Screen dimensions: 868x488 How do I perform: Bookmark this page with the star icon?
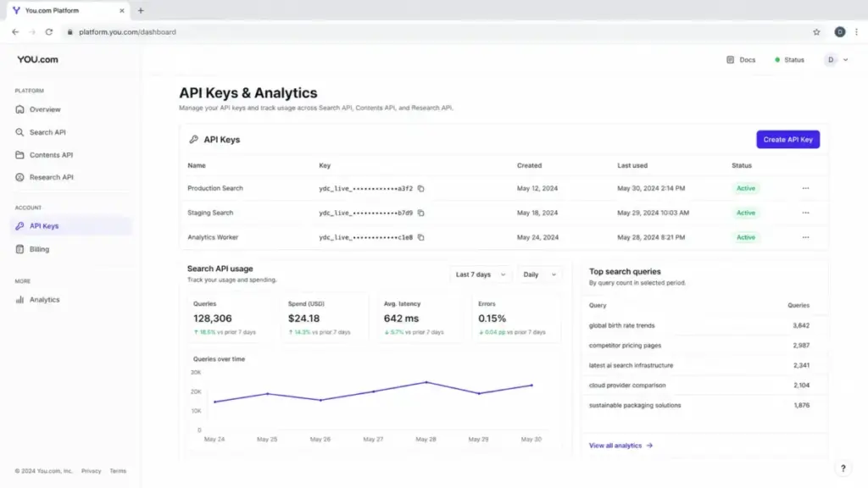[x=816, y=32]
